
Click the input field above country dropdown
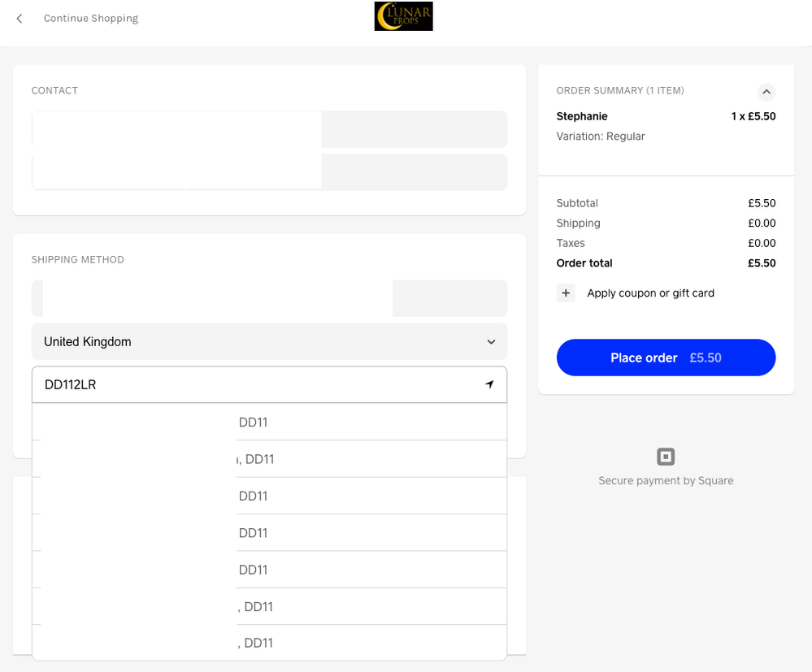pyautogui.click(x=269, y=298)
